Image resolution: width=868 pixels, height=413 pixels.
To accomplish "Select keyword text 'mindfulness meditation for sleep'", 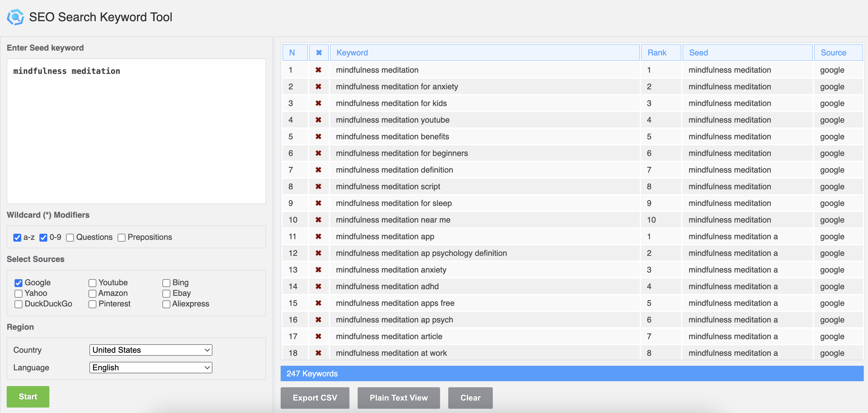I will pos(394,203).
